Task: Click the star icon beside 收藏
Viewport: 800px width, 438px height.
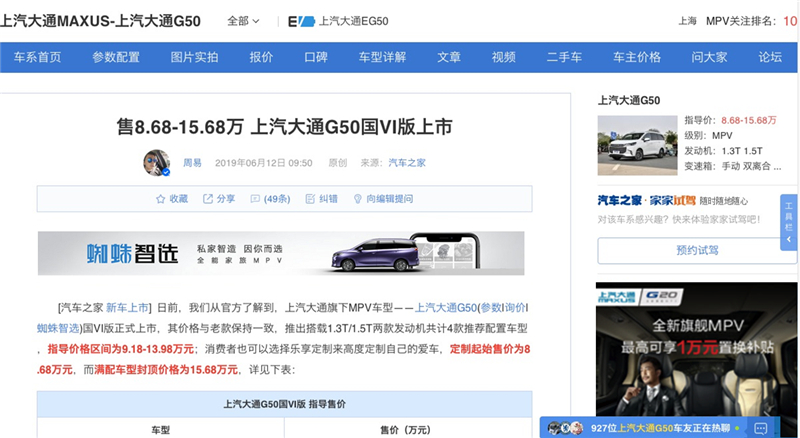Action: coord(160,199)
